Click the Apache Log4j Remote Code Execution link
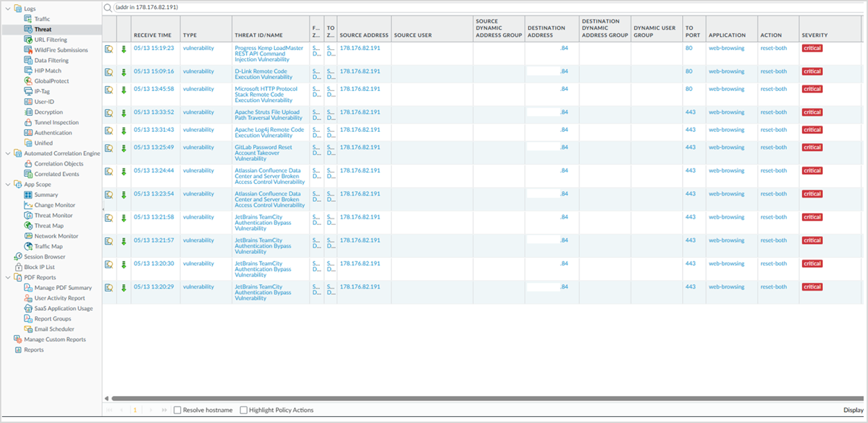868x423 pixels. pyautogui.click(x=269, y=132)
